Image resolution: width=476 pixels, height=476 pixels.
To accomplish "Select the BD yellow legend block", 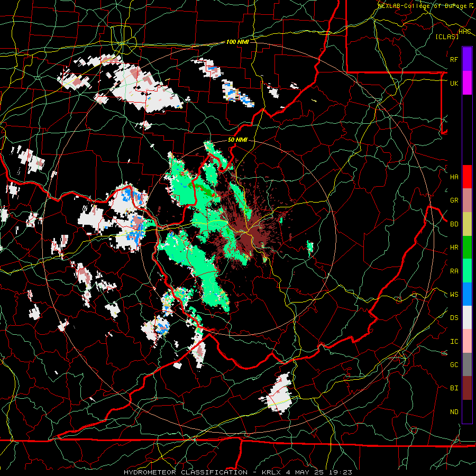I will point(467,224).
